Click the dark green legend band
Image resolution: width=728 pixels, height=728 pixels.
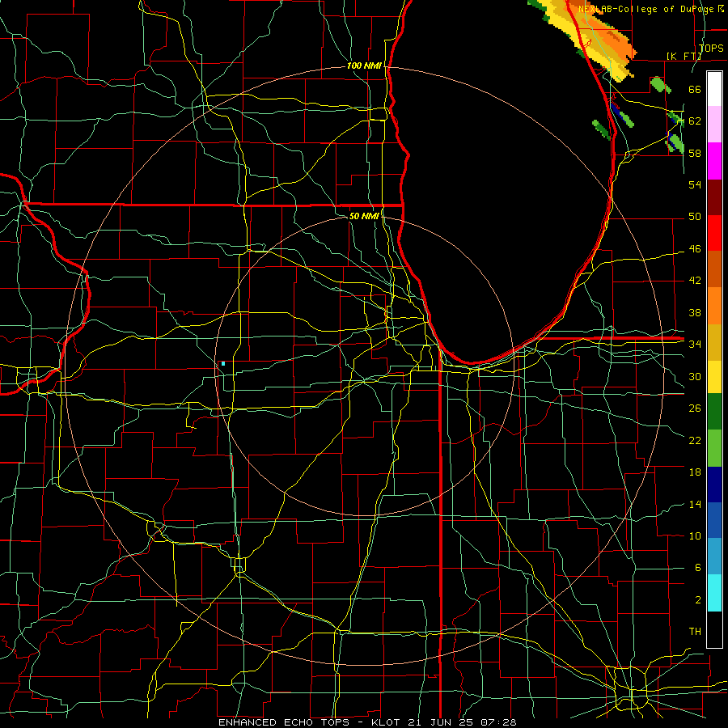(x=714, y=412)
